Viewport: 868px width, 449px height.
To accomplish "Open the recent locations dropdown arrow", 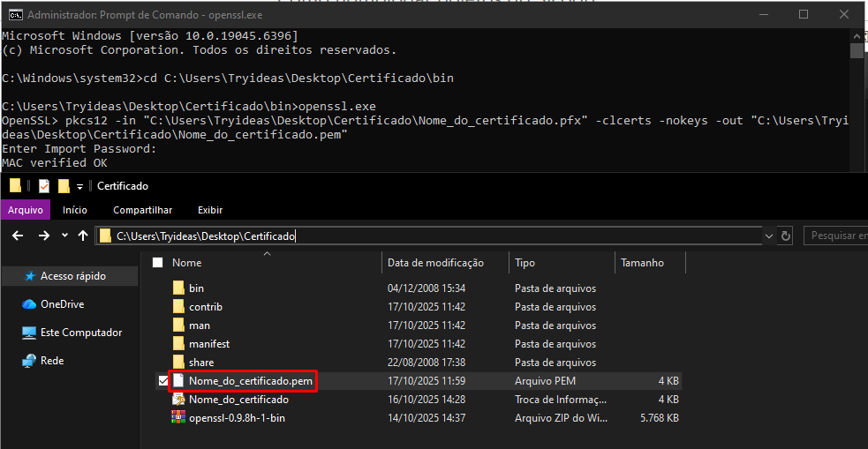I will coord(64,236).
